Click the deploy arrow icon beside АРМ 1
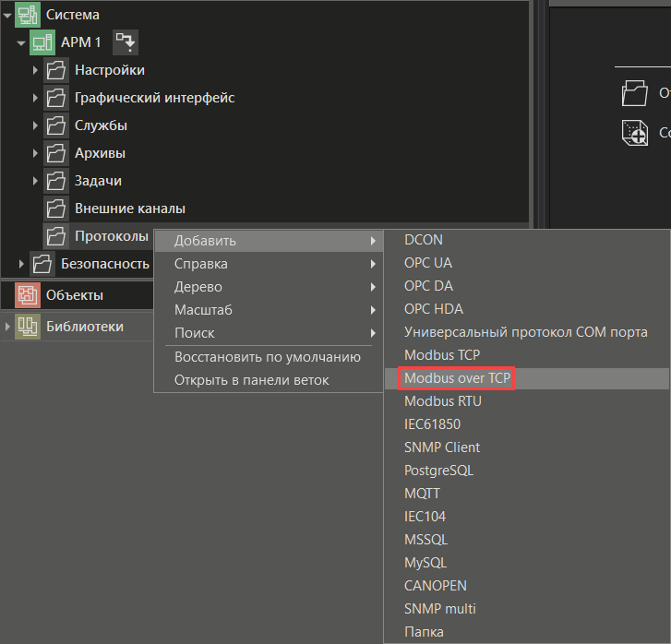Viewport: 671px width, 644px height. tap(126, 42)
